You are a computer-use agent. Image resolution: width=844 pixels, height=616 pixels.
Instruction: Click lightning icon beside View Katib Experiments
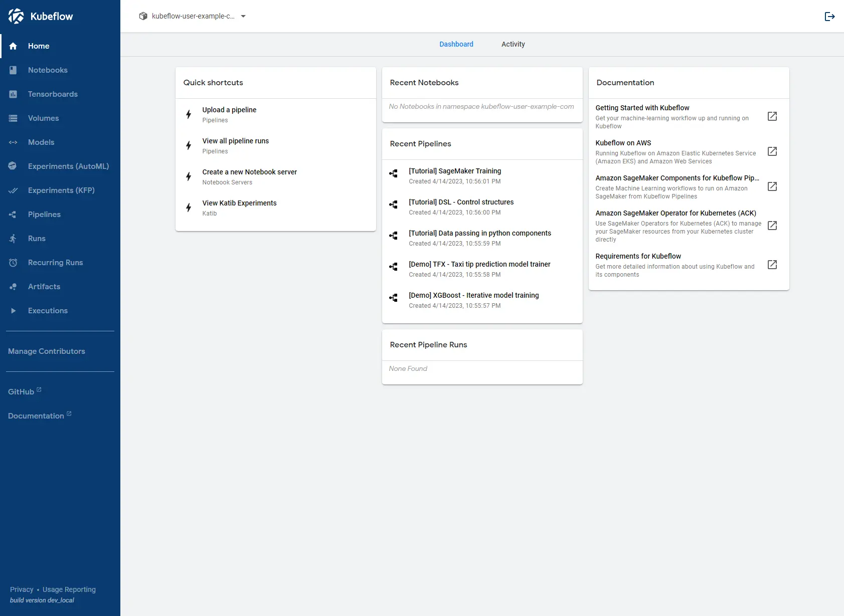click(x=189, y=208)
